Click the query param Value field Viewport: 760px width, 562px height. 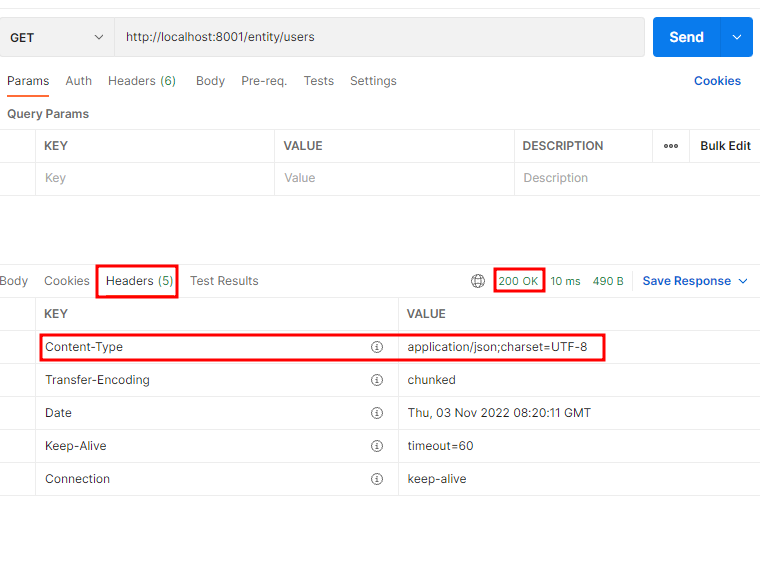(395, 178)
